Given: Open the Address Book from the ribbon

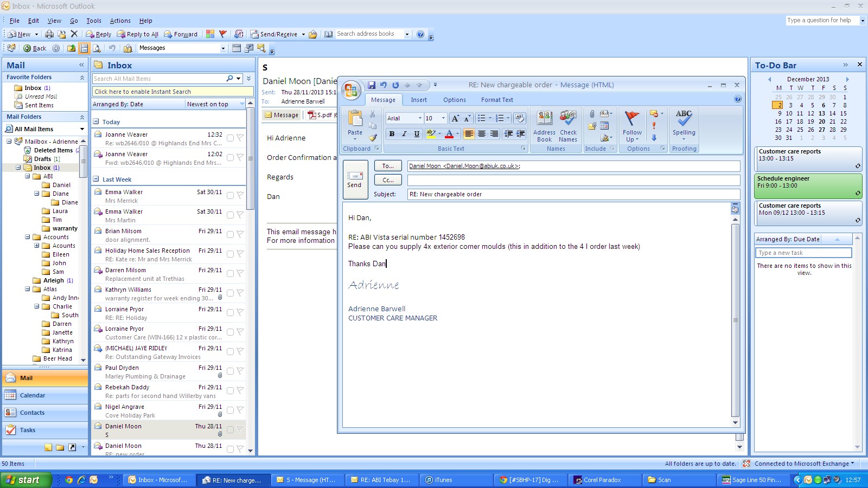Looking at the screenshot, I should pyautogui.click(x=544, y=126).
